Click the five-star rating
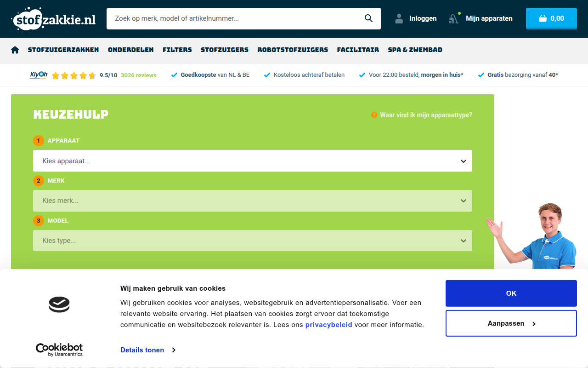 click(x=73, y=75)
